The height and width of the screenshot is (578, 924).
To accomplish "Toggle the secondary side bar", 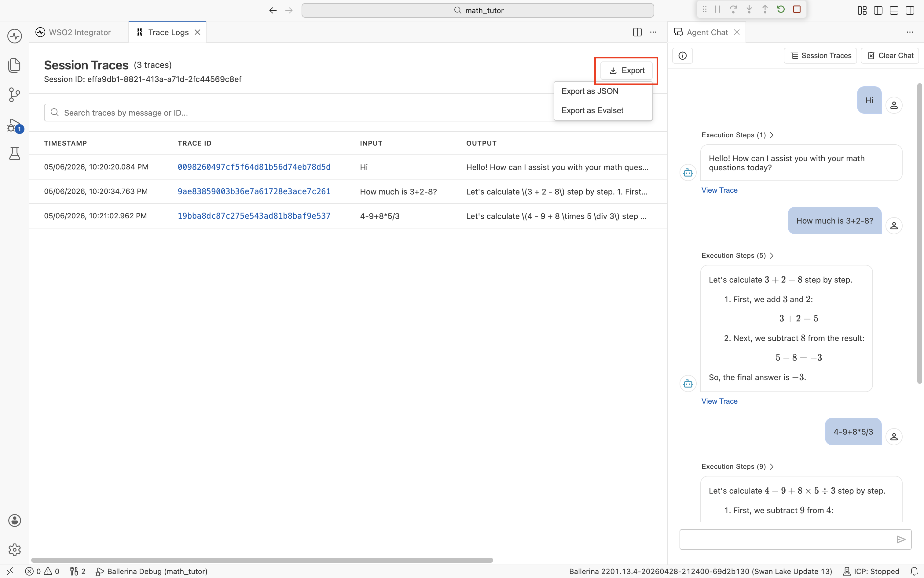I will tap(910, 10).
